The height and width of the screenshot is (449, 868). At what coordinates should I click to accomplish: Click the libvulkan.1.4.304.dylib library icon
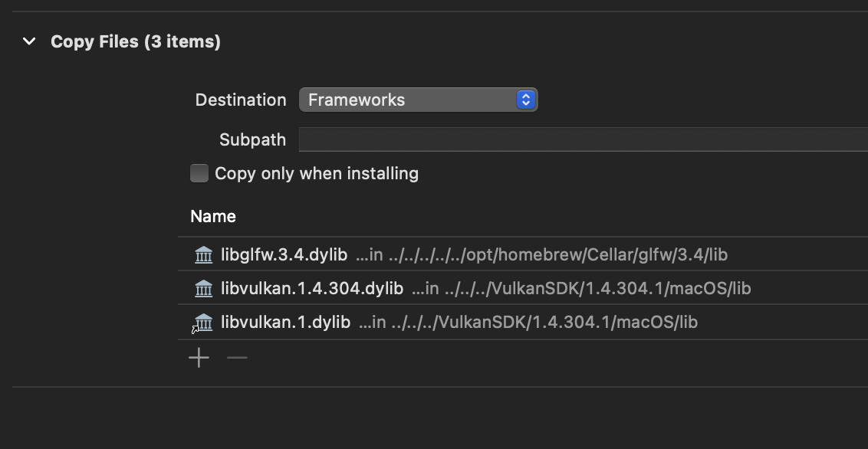[204, 288]
